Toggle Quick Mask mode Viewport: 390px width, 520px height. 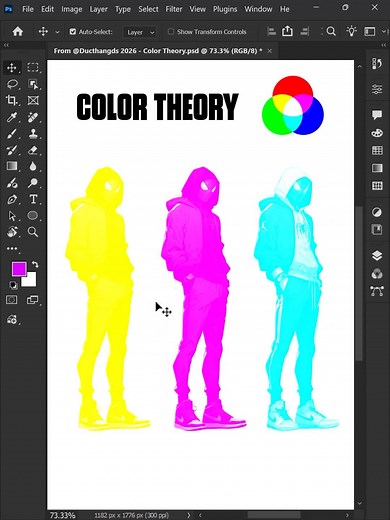(x=12, y=300)
